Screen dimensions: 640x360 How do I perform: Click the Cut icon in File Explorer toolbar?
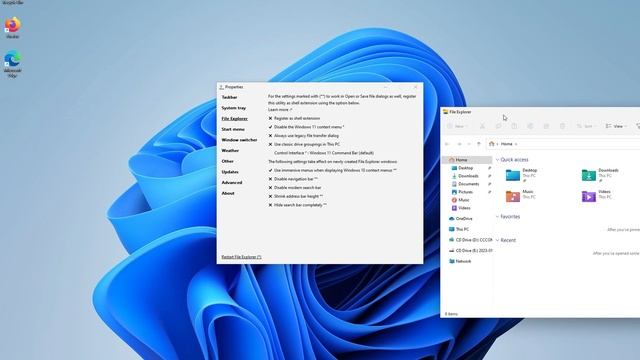(482, 126)
